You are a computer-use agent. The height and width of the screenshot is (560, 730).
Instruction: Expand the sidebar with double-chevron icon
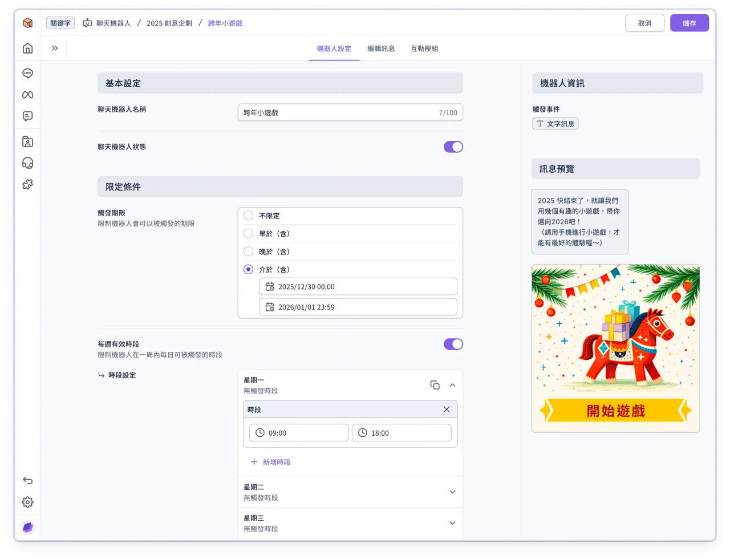pos(55,48)
